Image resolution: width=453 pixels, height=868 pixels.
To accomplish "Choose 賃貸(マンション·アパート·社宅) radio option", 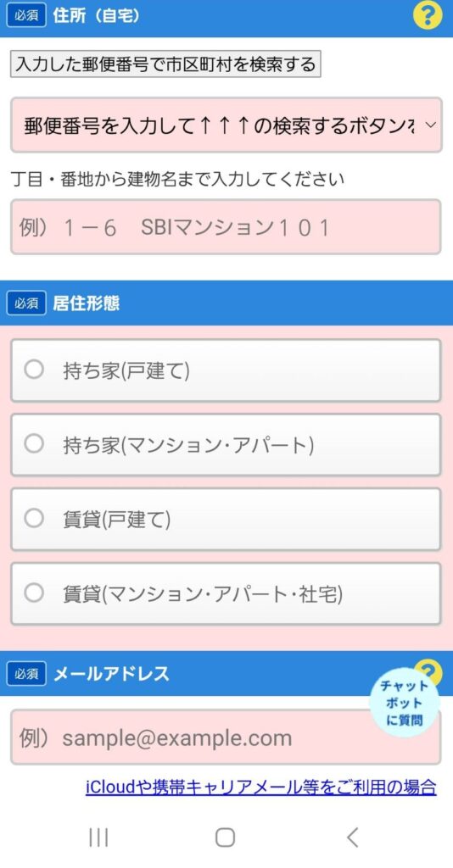I will point(226,594).
